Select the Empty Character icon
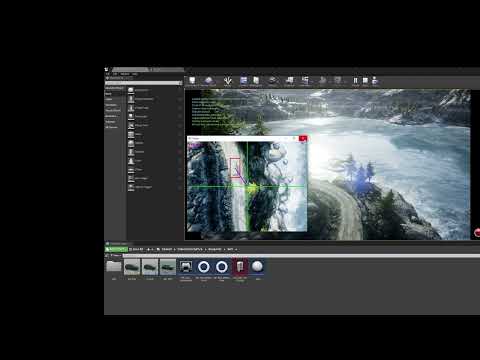 [x=131, y=99]
